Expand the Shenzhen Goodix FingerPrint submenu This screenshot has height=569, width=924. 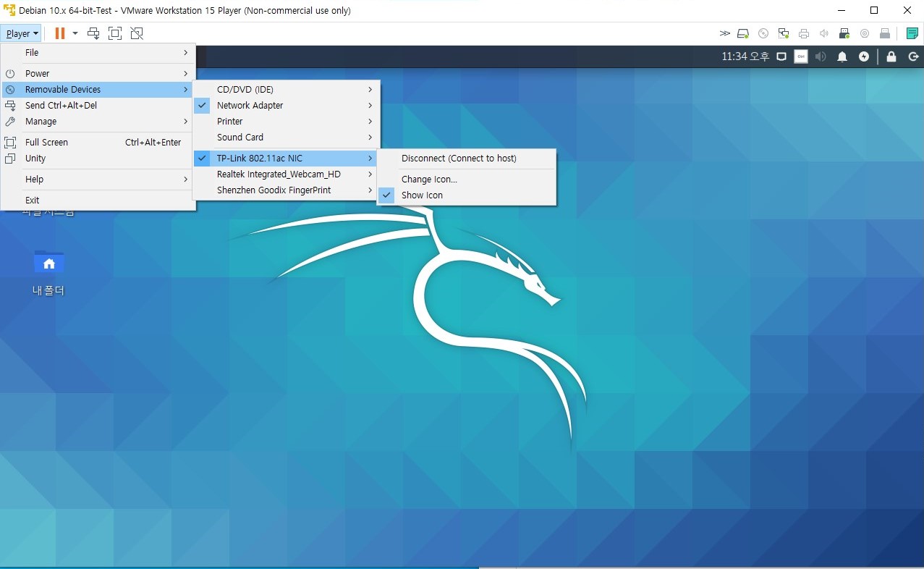(x=286, y=190)
